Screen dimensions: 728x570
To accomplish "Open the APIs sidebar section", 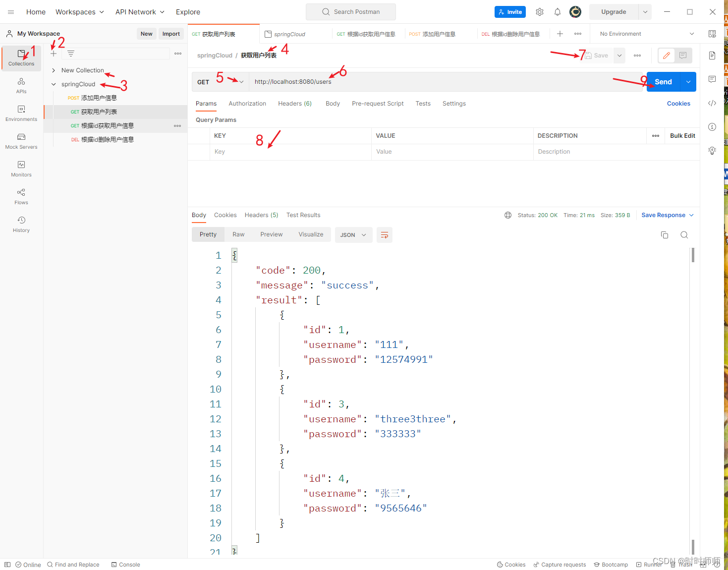I will click(21, 85).
